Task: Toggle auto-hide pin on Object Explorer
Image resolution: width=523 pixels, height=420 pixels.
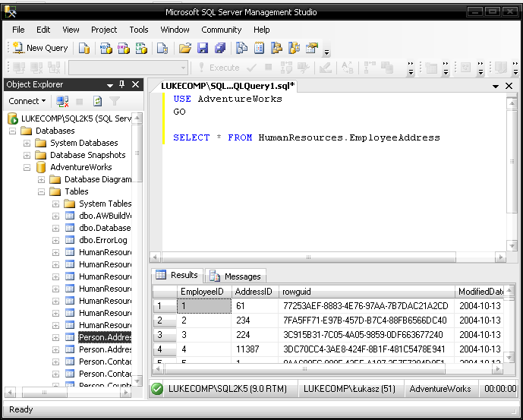Action: tap(121, 84)
